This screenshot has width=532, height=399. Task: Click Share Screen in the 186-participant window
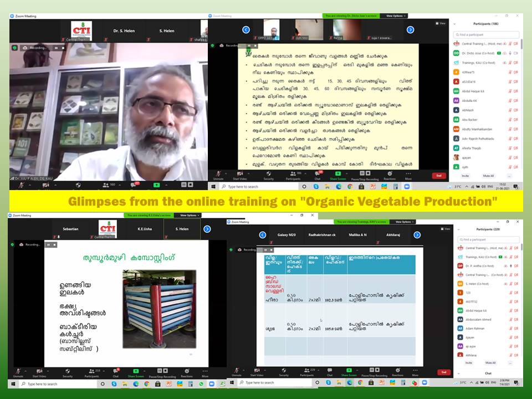tap(338, 176)
